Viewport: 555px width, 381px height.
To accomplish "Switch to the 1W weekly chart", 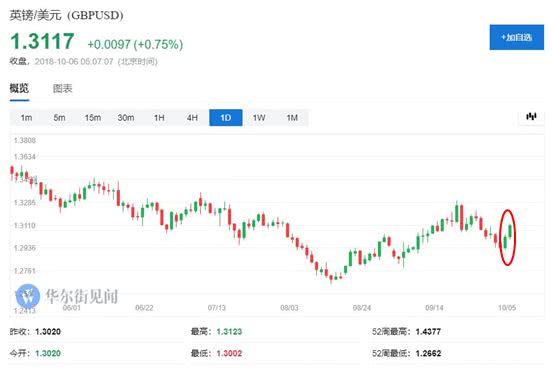I will pos(259,118).
